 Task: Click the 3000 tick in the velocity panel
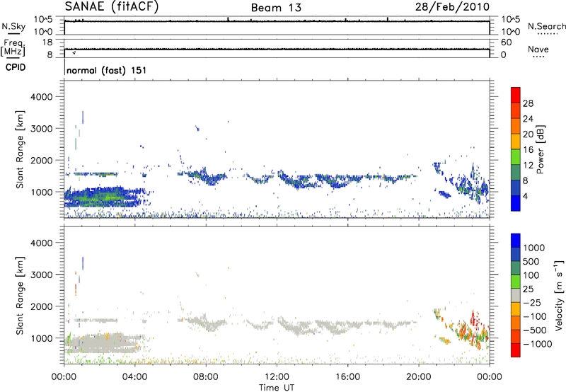click(41, 275)
